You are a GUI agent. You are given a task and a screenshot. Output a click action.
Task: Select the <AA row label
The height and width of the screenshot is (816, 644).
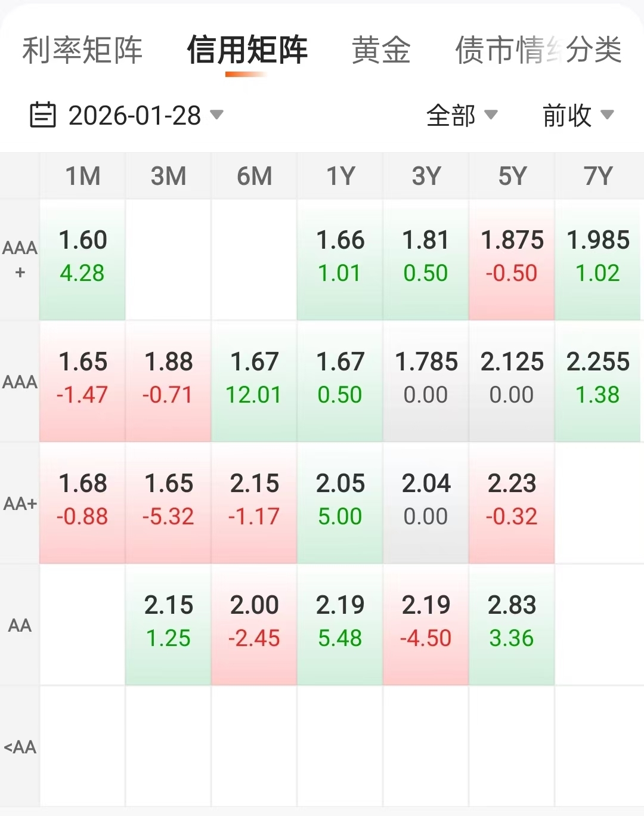pyautogui.click(x=20, y=746)
